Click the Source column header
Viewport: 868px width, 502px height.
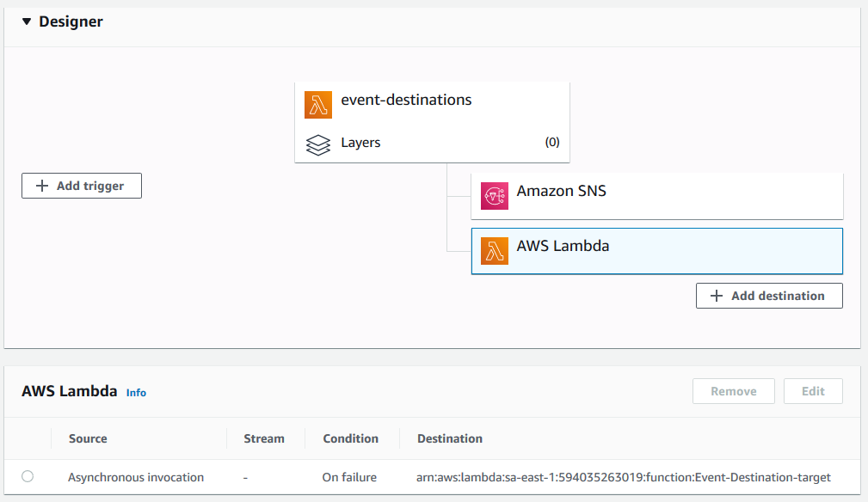click(x=87, y=438)
